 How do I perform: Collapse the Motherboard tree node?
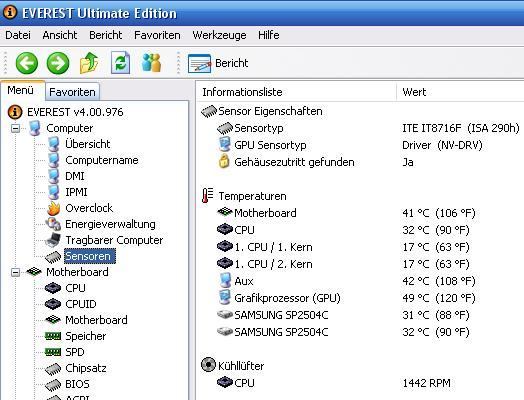(15, 272)
